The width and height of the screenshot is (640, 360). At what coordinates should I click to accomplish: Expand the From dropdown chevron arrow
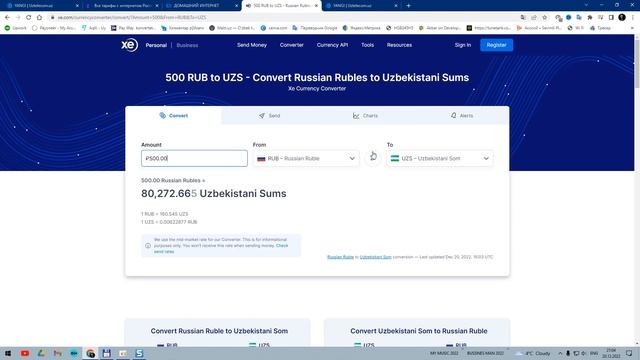coord(352,158)
